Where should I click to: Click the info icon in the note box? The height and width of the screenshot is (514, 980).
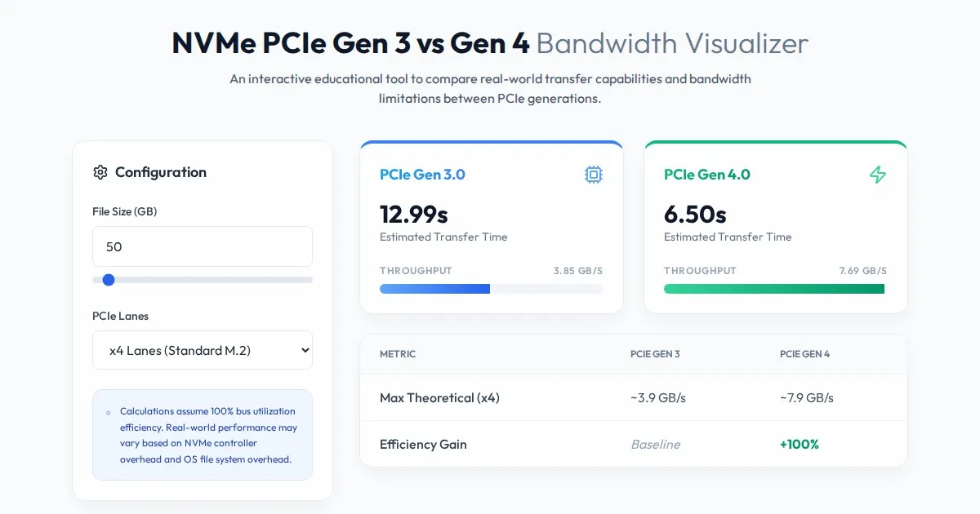click(x=109, y=413)
